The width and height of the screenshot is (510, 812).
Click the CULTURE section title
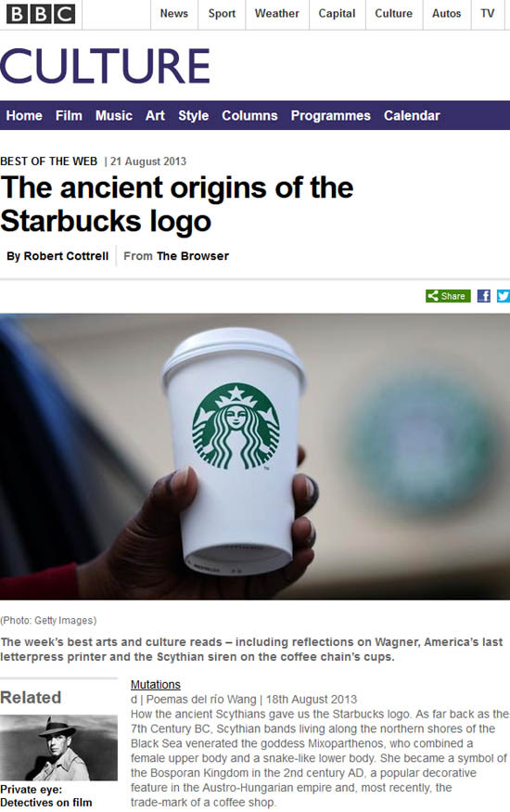pos(106,66)
